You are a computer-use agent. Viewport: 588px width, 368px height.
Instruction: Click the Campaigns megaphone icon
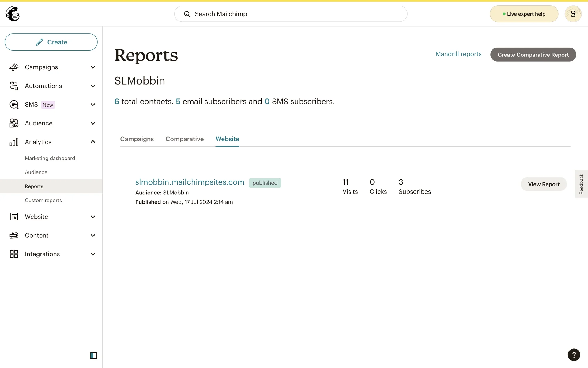pyautogui.click(x=14, y=67)
